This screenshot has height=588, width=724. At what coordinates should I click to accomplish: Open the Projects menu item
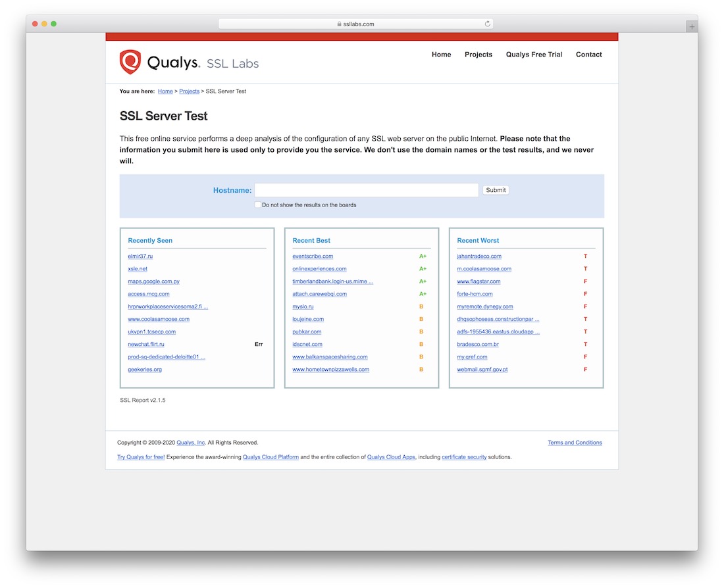pos(478,55)
